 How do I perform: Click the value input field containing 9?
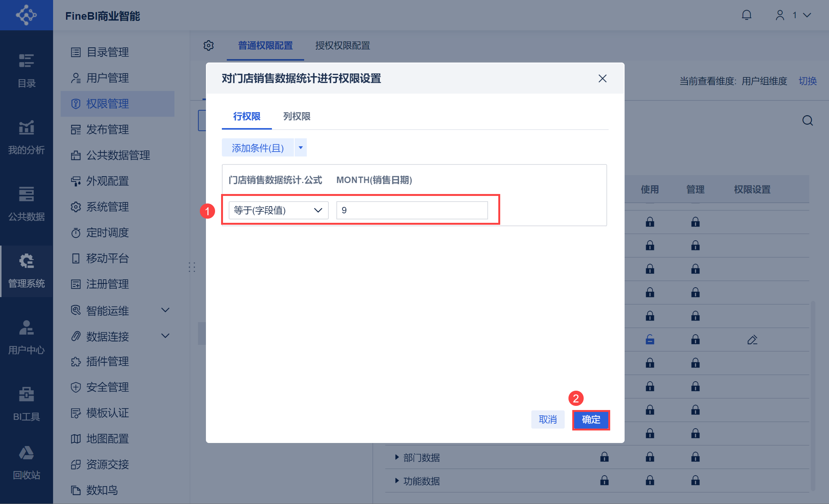click(x=412, y=210)
